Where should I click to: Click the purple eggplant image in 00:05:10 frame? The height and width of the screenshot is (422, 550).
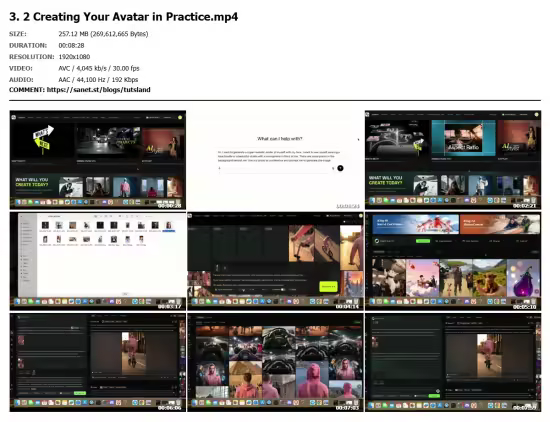pyautogui.click(x=523, y=278)
